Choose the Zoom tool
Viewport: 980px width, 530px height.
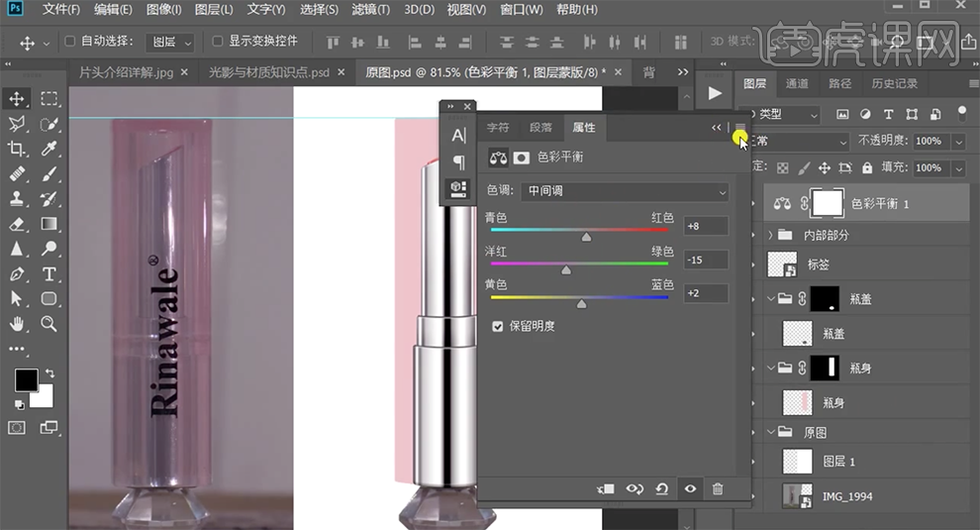click(x=49, y=324)
